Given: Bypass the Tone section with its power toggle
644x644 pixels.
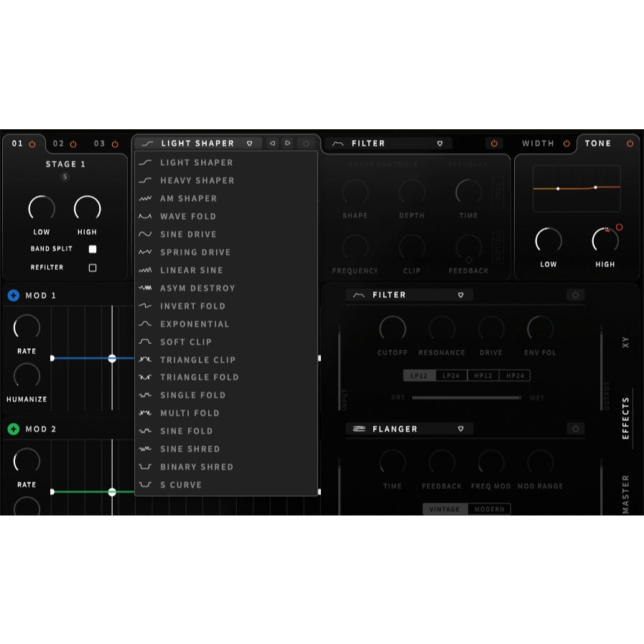Looking at the screenshot, I should [x=630, y=143].
